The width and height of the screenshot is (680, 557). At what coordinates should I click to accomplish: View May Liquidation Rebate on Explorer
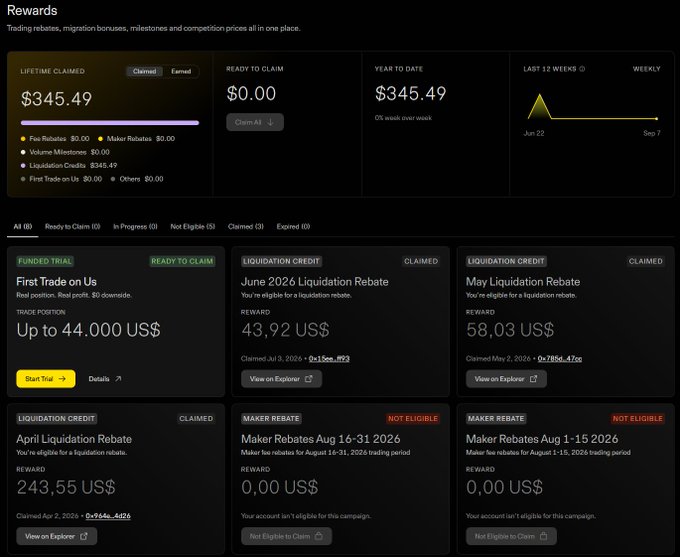click(x=506, y=379)
